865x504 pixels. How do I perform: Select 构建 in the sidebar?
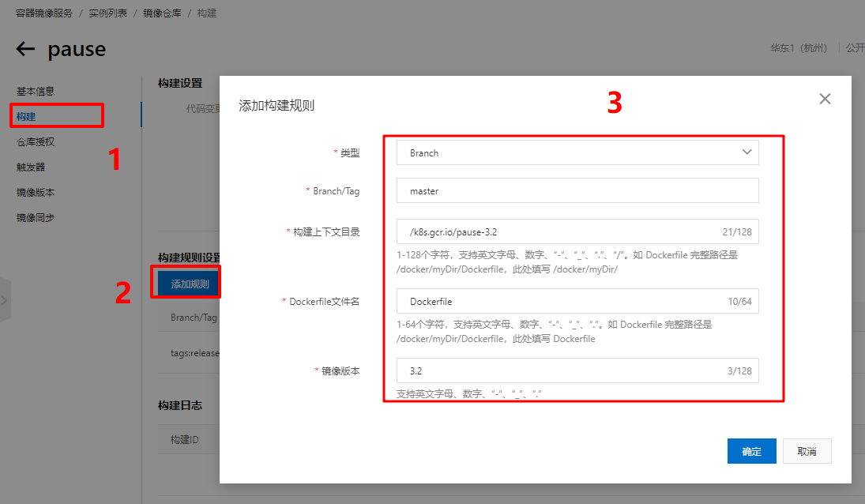27,117
